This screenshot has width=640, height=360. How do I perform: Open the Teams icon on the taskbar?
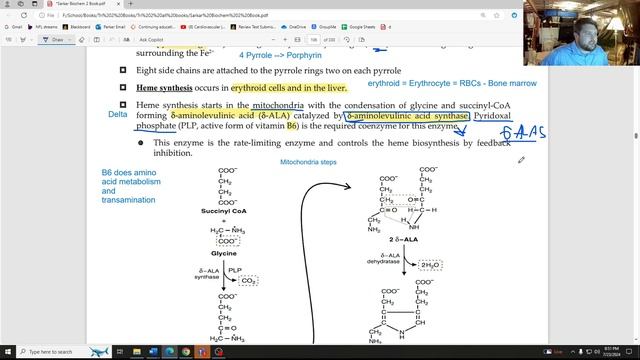tap(202, 352)
